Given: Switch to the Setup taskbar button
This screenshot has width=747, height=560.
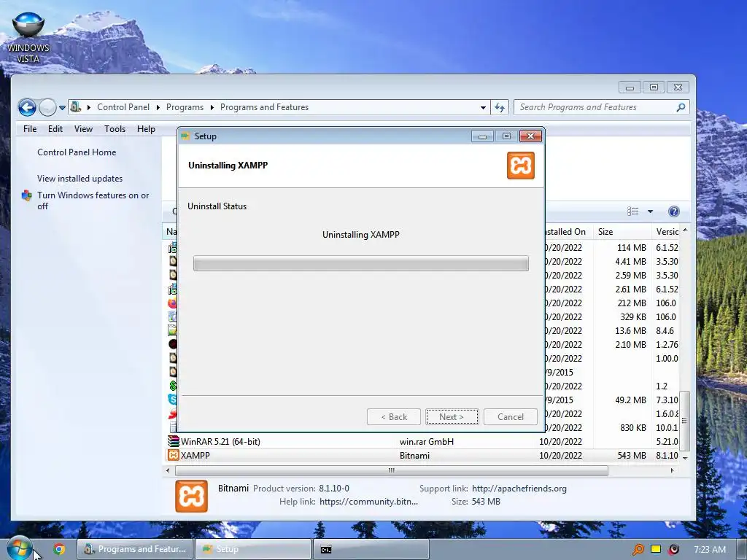Looking at the screenshot, I should pos(253,550).
